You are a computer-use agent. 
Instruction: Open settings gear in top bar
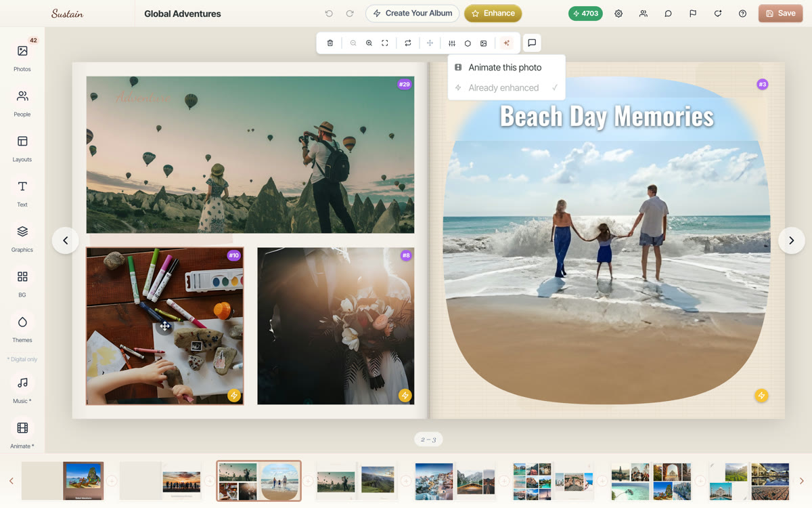coord(618,14)
